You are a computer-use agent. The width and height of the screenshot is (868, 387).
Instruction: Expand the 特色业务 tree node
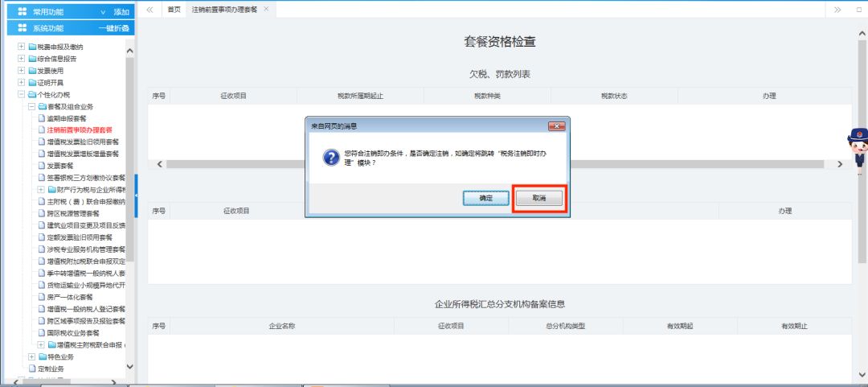(31, 356)
